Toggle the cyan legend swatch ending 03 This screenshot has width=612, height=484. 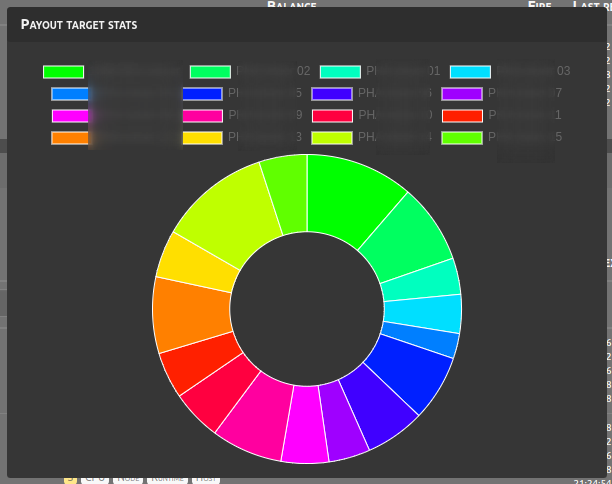(x=470, y=72)
